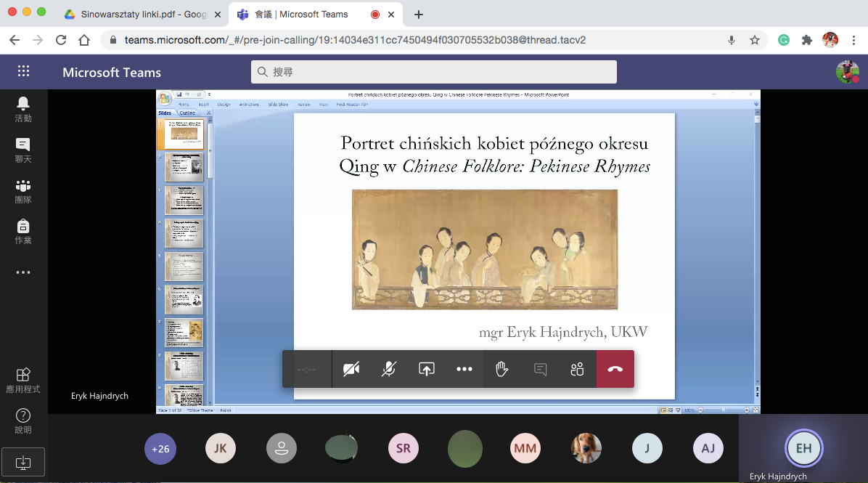Hang up the call with red button

pos(615,369)
